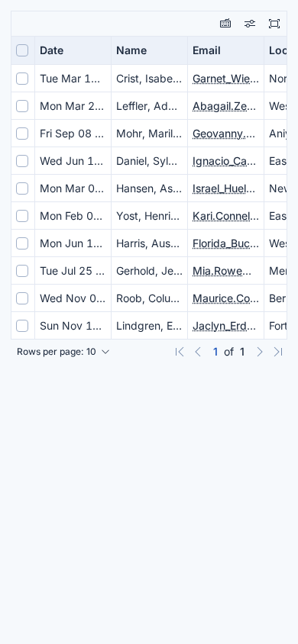
Task: Click current page number 1
Action: pos(215,352)
